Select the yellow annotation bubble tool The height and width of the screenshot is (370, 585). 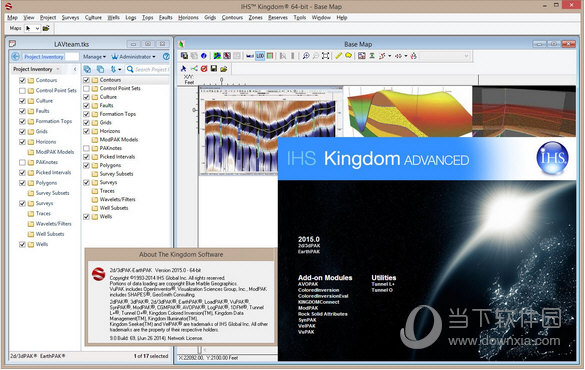click(x=348, y=56)
